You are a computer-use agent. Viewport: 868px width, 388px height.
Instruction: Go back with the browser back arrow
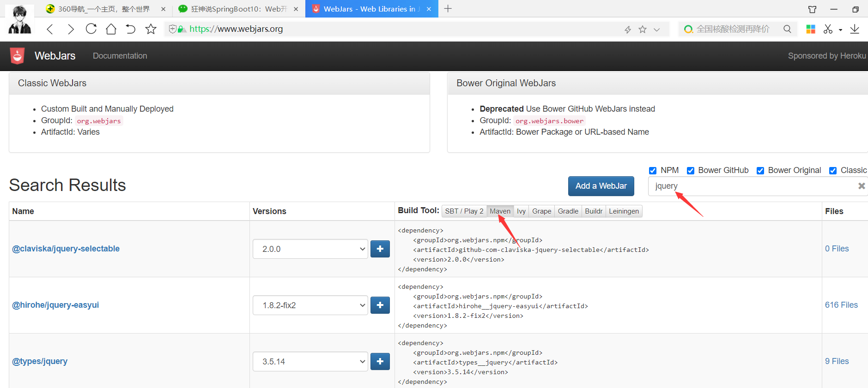click(50, 29)
